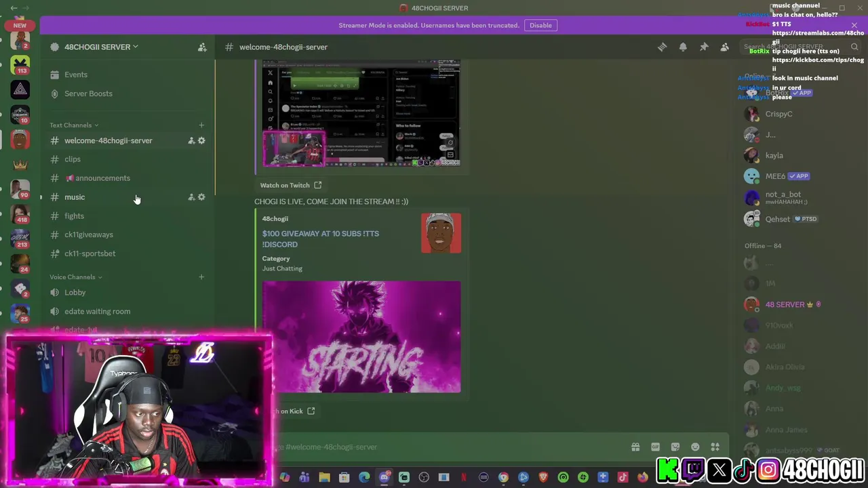The width and height of the screenshot is (868, 488).
Task: Open the emoji picker in message bar
Action: click(695, 447)
